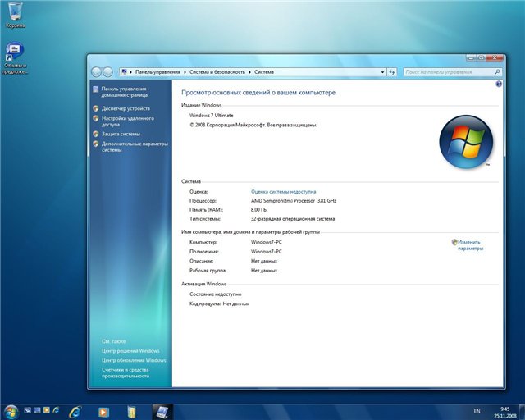The width and height of the screenshot is (525, 420).
Task: Click the Control Panel icon in address bar
Action: point(124,71)
